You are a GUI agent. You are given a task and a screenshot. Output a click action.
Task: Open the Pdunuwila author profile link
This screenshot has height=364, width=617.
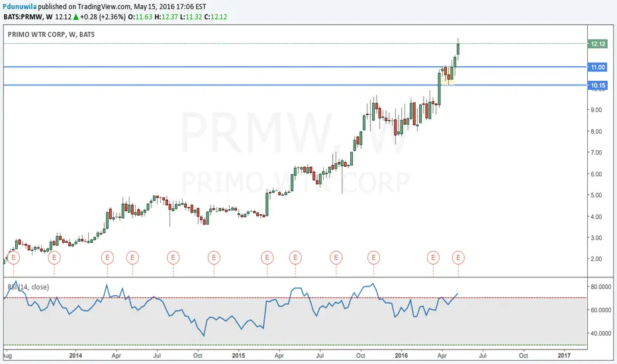click(19, 7)
